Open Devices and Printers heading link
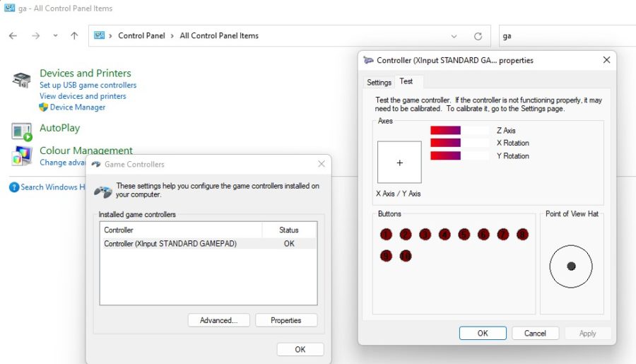 86,73
